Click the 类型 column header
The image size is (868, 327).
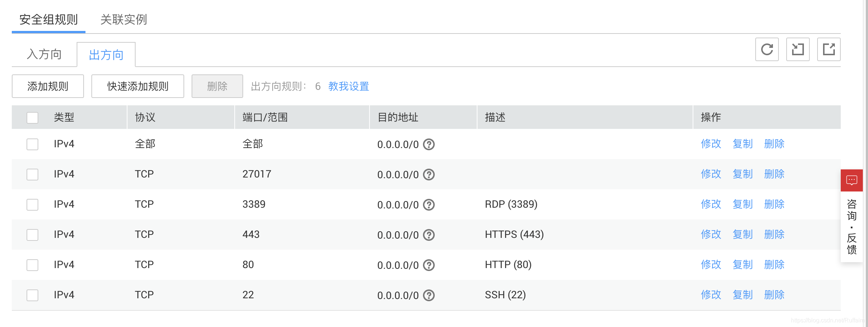[x=64, y=117]
